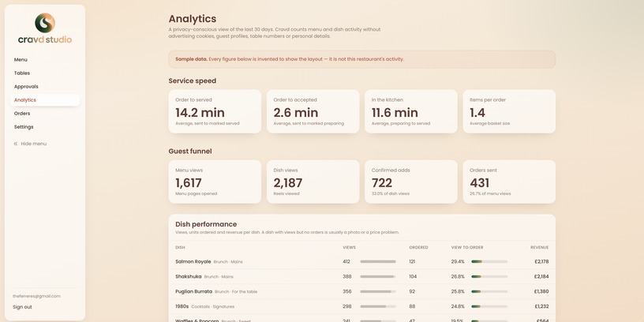Viewport: 644px width, 322px height.
Task: Sign out of the account
Action: pos(22,307)
